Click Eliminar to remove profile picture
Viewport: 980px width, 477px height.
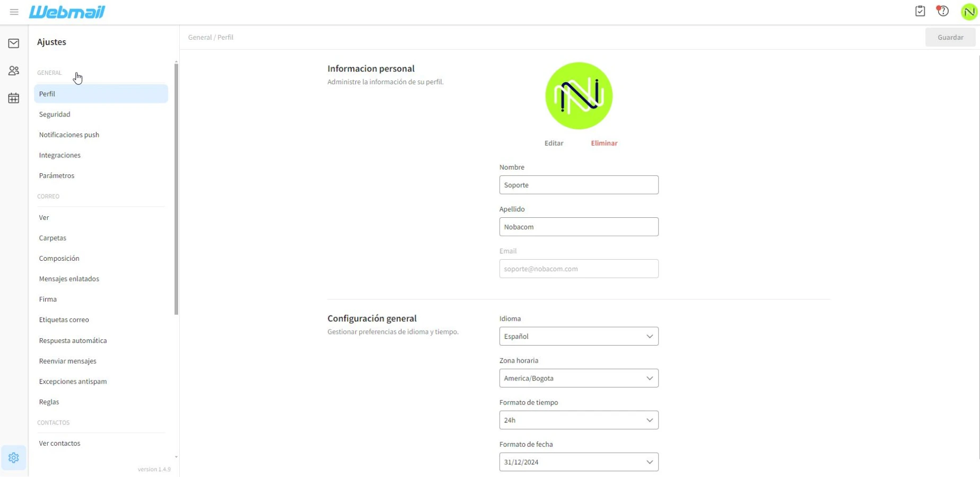coord(604,143)
